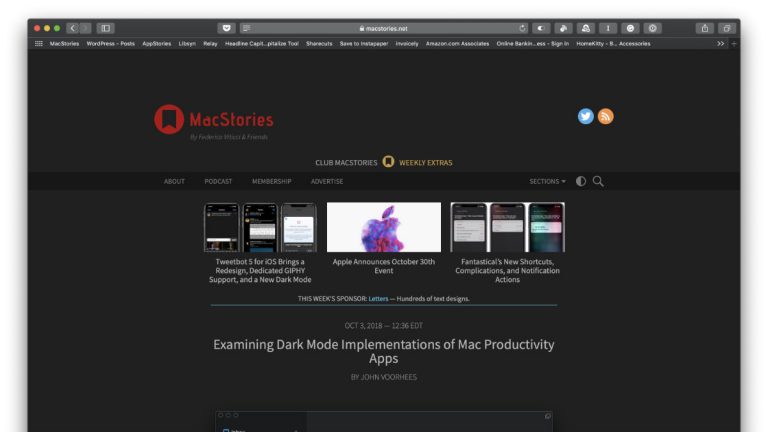Open Examining Dark Mode Implementations article title

384,351
